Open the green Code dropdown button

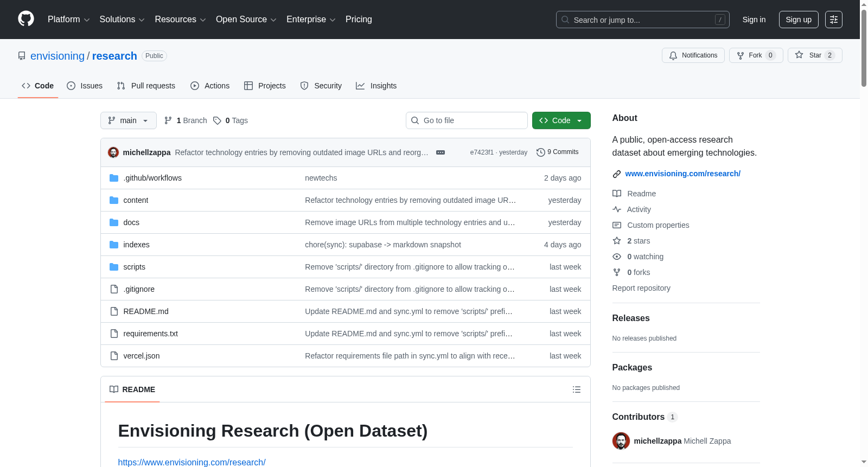point(561,120)
